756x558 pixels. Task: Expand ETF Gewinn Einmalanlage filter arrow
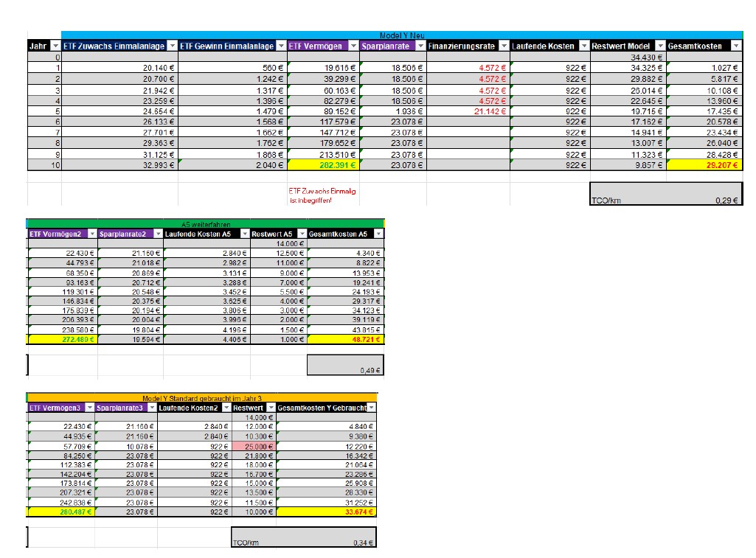click(x=280, y=46)
